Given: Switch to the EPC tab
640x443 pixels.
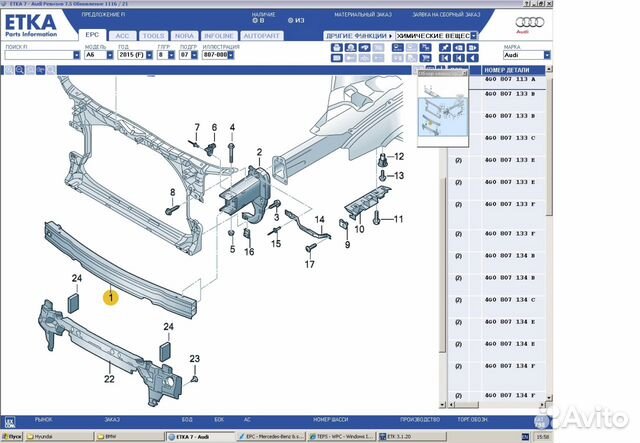Looking at the screenshot, I should click(92, 35).
